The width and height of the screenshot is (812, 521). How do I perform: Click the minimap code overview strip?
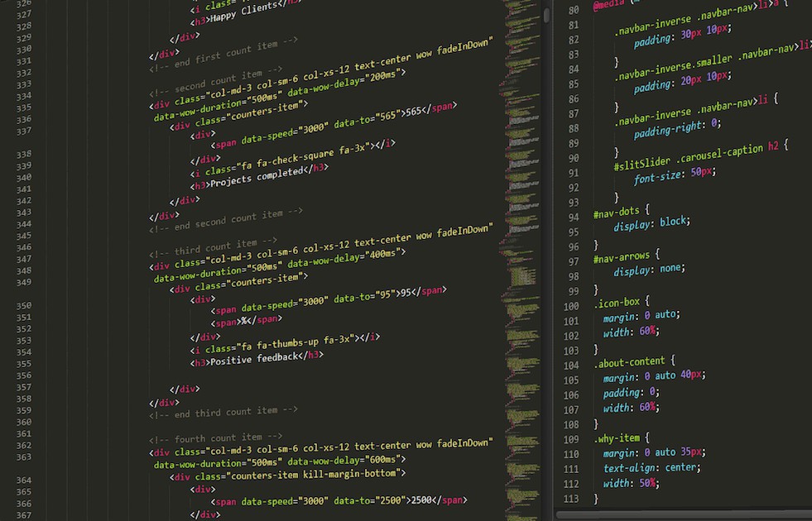(x=520, y=260)
